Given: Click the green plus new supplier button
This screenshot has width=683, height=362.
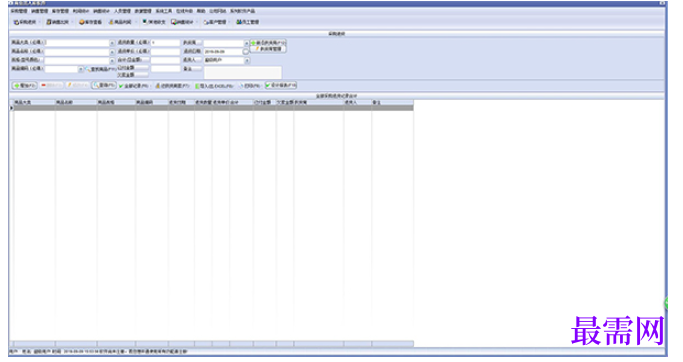Looking at the screenshot, I should click(x=268, y=43).
